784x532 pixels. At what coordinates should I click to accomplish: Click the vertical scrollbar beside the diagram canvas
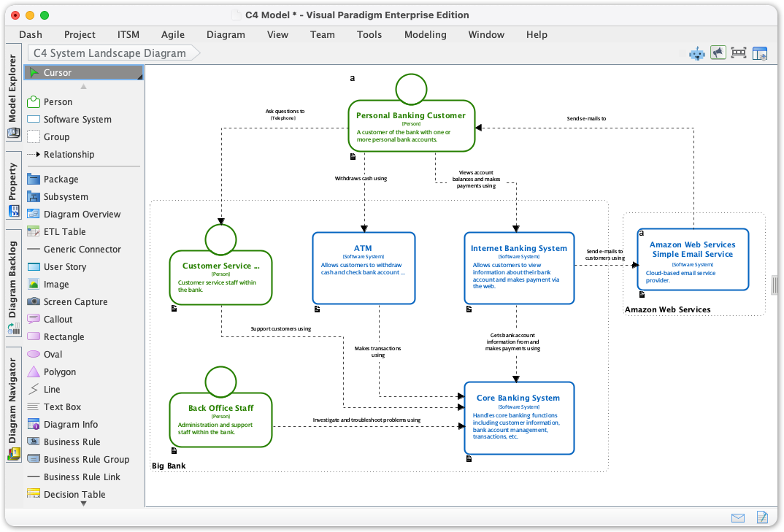(774, 286)
